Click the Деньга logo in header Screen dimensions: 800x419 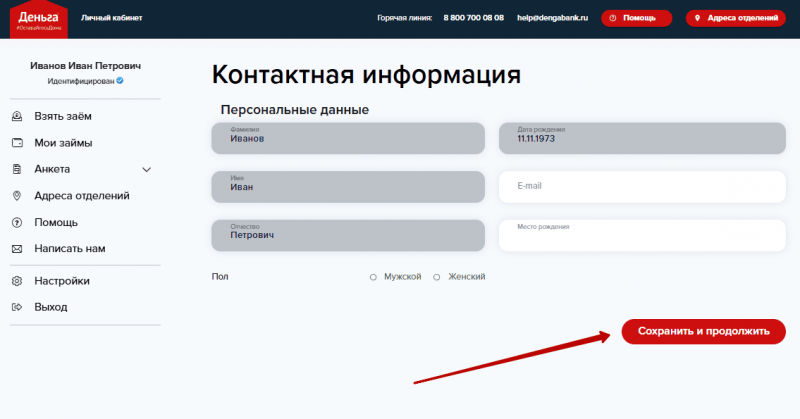pyautogui.click(x=39, y=19)
